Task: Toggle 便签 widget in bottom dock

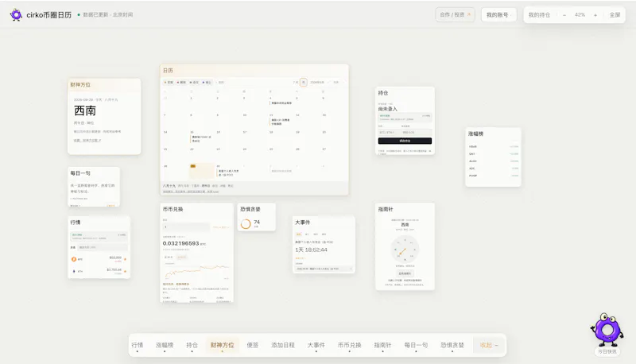Action: [252, 345]
